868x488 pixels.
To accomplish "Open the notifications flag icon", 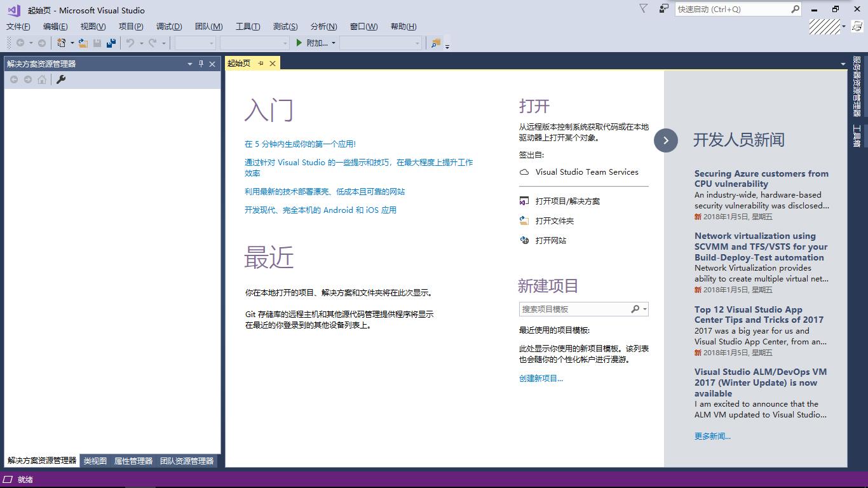I will click(644, 9).
